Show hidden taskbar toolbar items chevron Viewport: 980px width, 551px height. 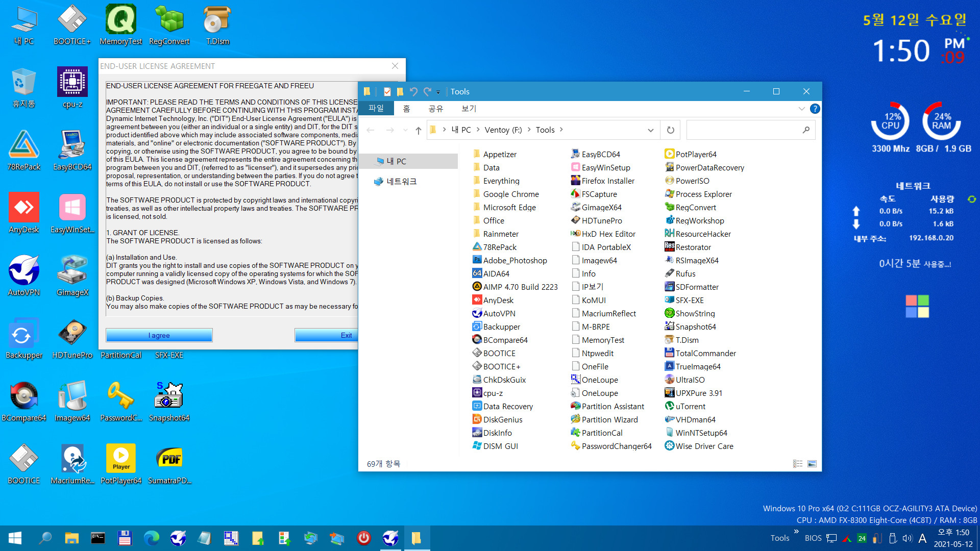796,532
